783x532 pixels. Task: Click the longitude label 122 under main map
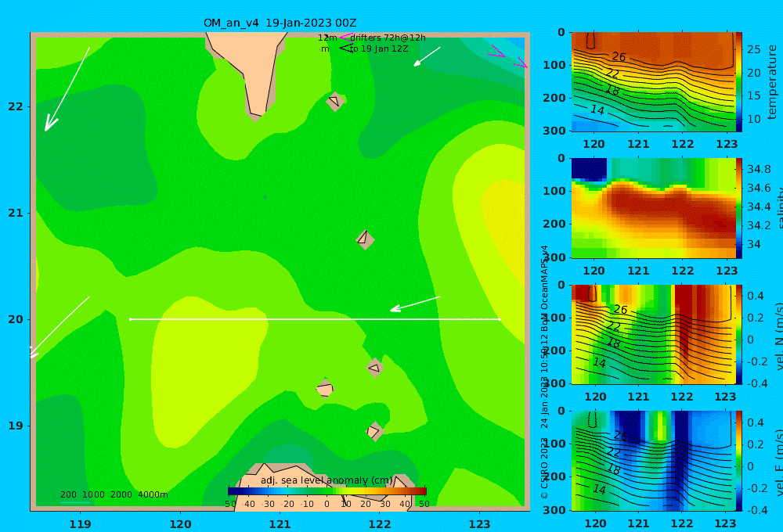pos(380,524)
